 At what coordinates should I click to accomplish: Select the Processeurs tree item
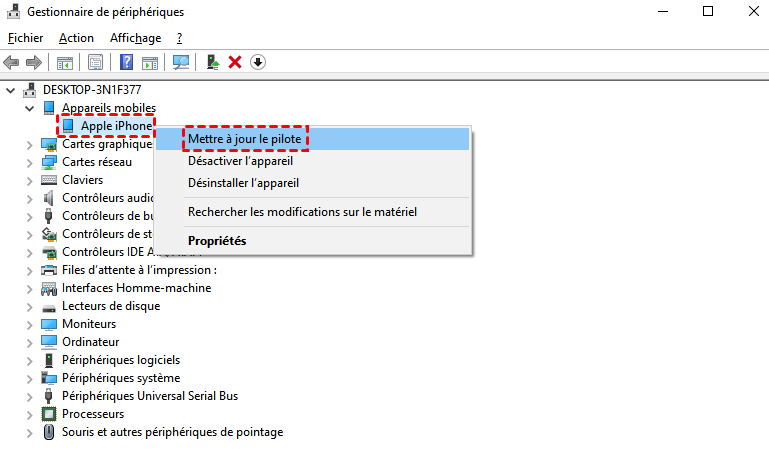click(92, 414)
